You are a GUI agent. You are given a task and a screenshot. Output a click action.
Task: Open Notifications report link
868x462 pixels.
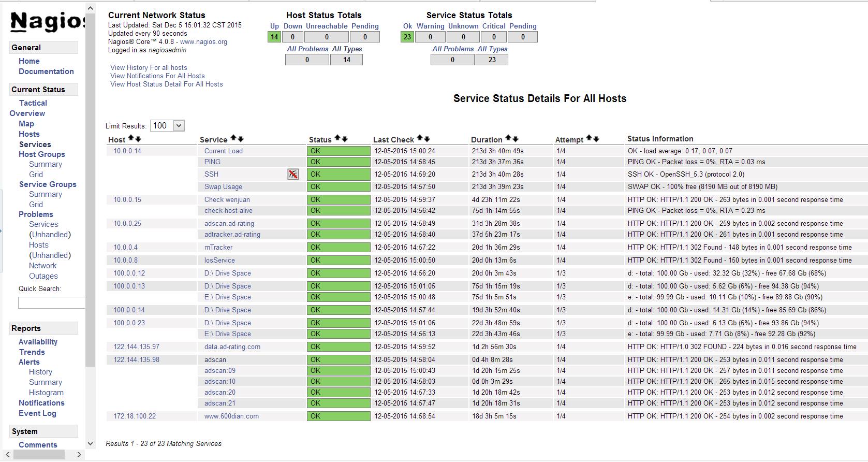click(41, 403)
